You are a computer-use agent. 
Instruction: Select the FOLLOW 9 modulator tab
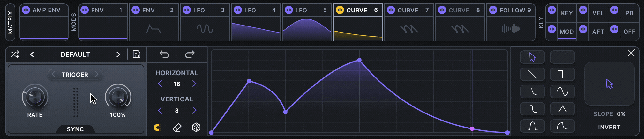(511, 22)
